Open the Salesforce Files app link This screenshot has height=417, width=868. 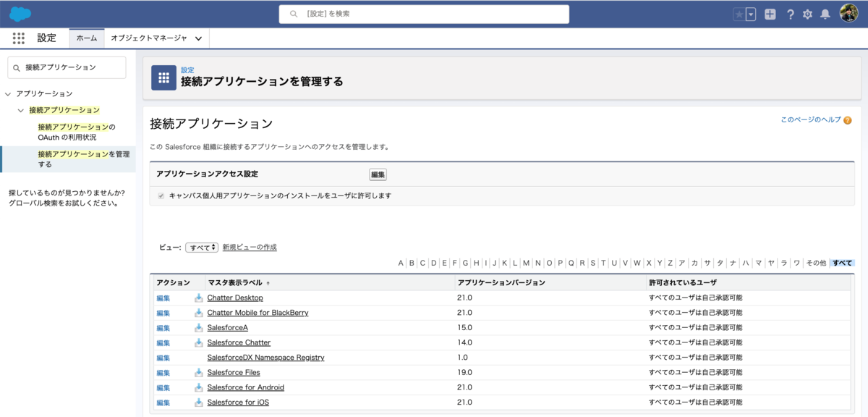point(234,372)
